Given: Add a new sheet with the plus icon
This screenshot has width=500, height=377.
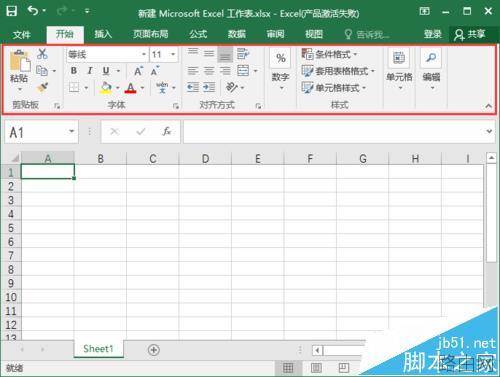Looking at the screenshot, I should [x=154, y=350].
